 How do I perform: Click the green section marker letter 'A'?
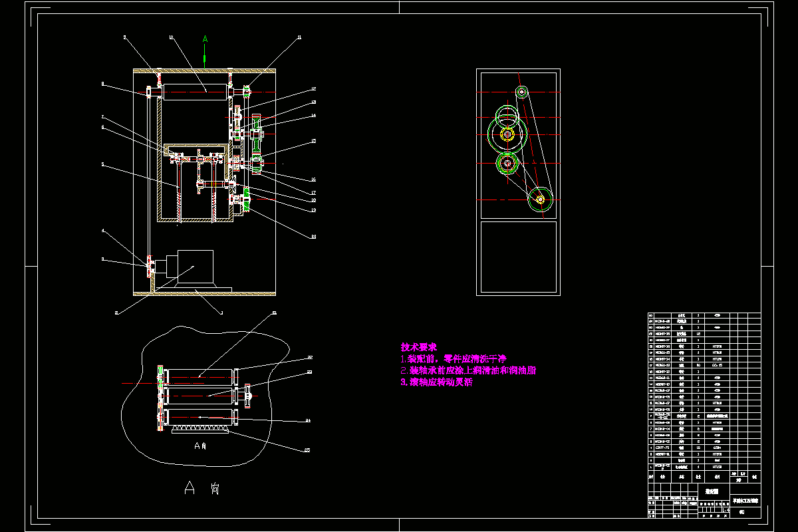[x=205, y=40]
